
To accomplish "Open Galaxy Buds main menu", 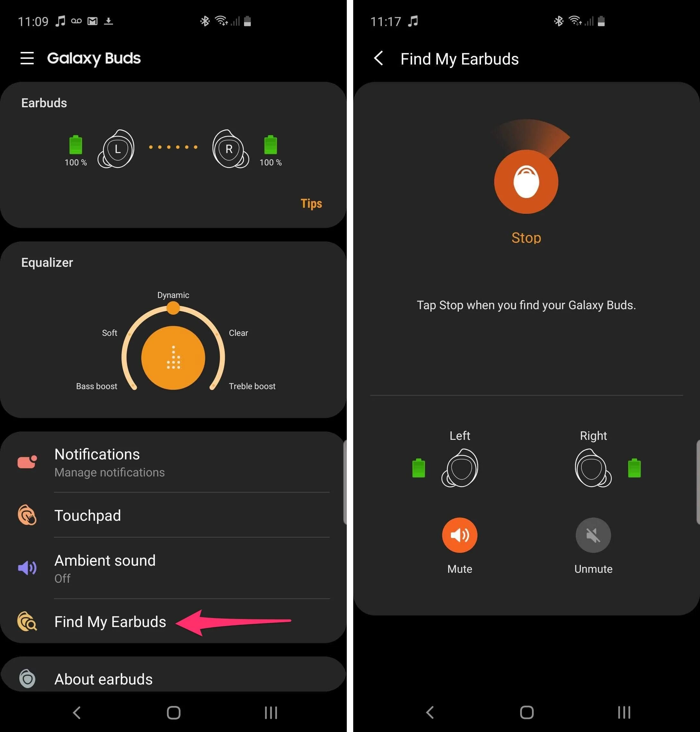I will pos(25,58).
